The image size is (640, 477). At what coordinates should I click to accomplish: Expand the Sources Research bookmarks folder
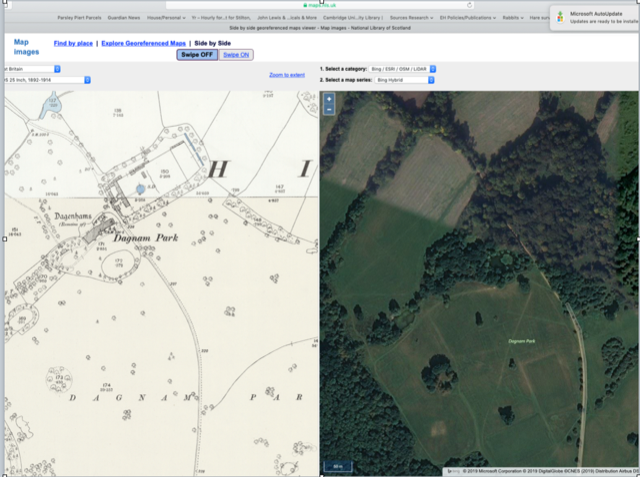[411, 18]
